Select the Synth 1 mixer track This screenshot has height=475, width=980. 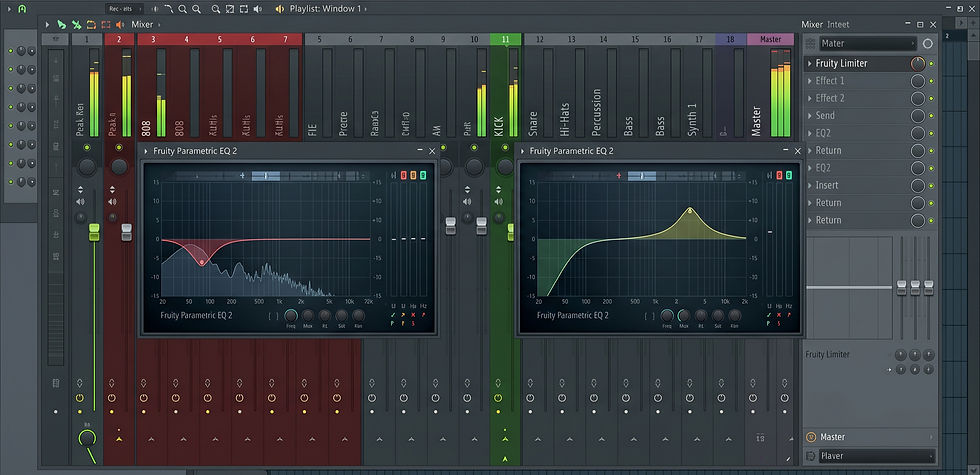[692, 120]
